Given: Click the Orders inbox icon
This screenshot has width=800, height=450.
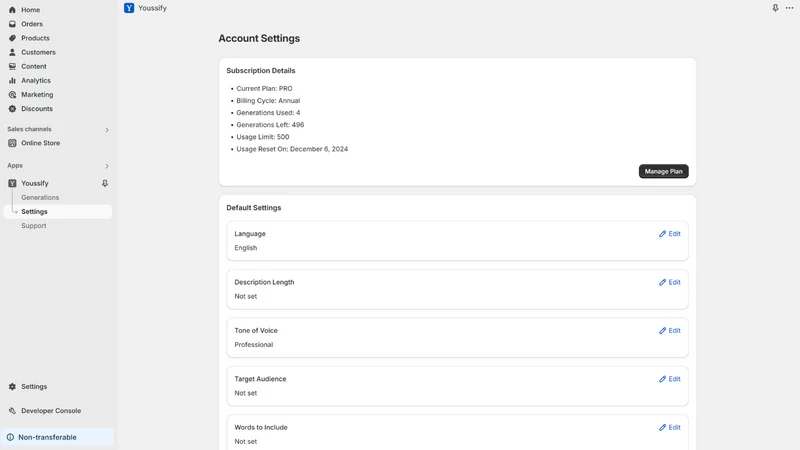Looking at the screenshot, I should [x=12, y=24].
